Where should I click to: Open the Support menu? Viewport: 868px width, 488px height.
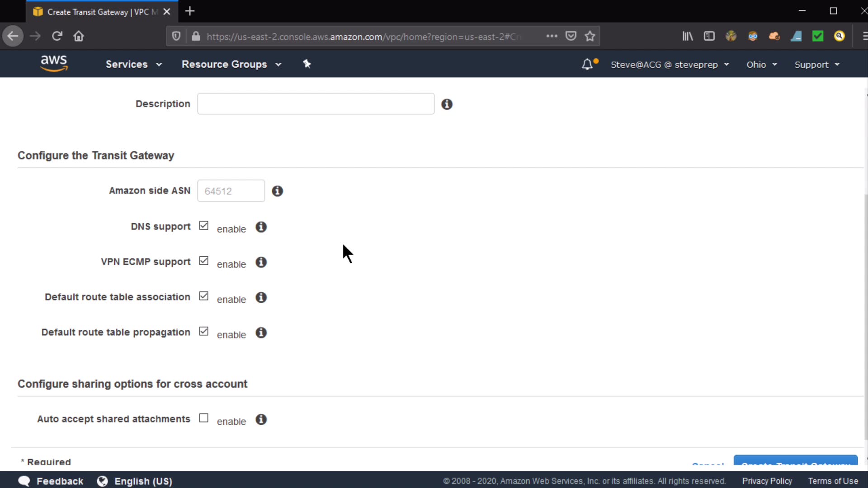click(816, 65)
